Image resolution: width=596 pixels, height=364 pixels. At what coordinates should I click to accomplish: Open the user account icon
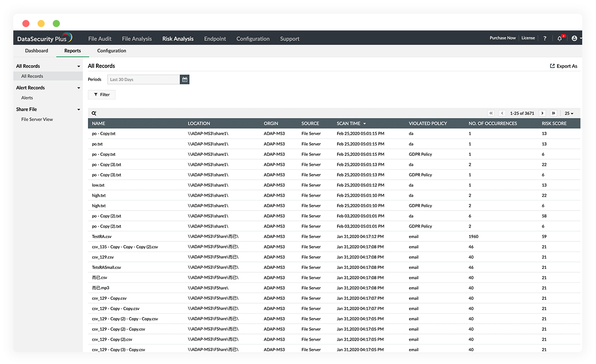[x=575, y=38]
